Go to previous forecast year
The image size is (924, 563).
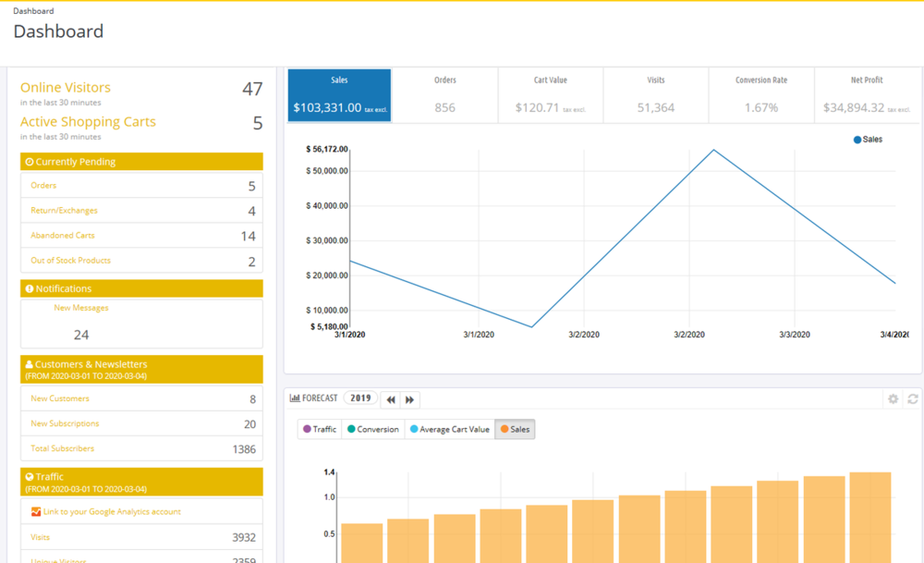(x=391, y=399)
